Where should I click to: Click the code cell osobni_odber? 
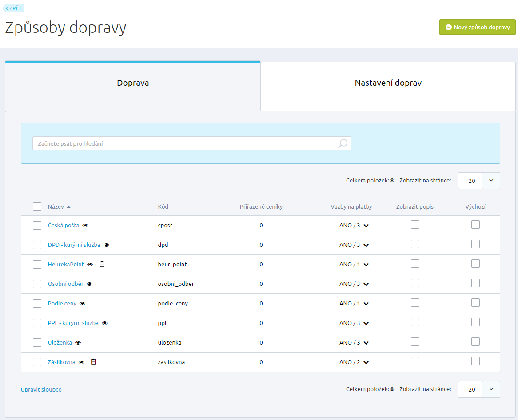[176, 284]
